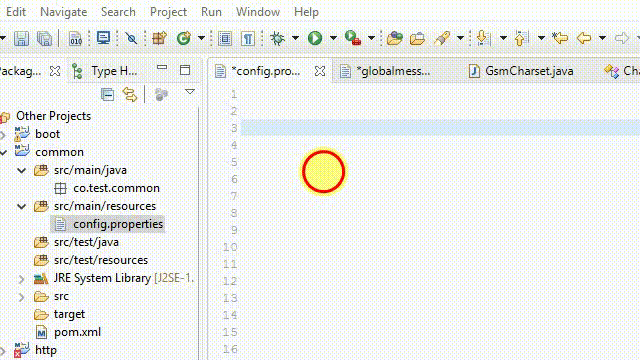Open the Run menu
The image size is (640, 360).
point(211,12)
